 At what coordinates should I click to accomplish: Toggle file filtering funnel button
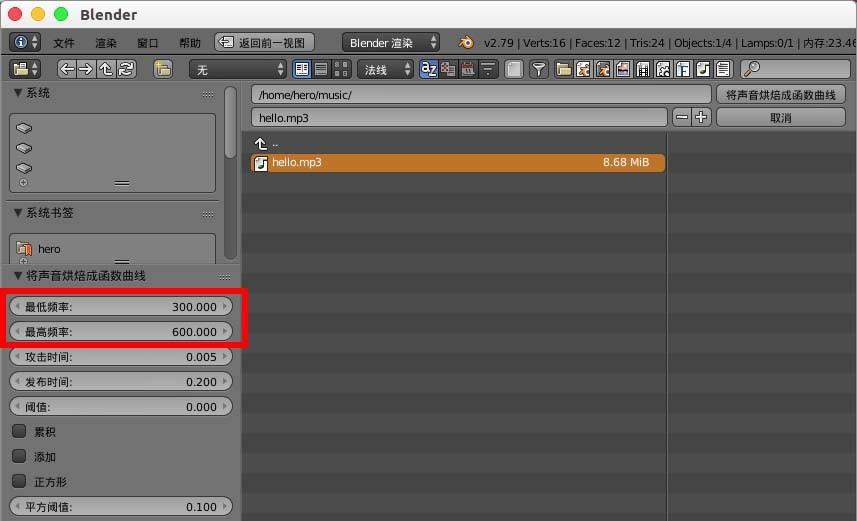point(539,69)
